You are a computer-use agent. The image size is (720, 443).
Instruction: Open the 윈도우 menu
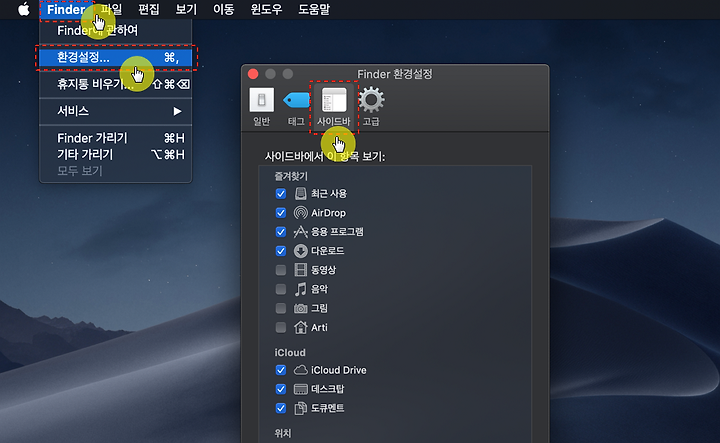[266, 9]
